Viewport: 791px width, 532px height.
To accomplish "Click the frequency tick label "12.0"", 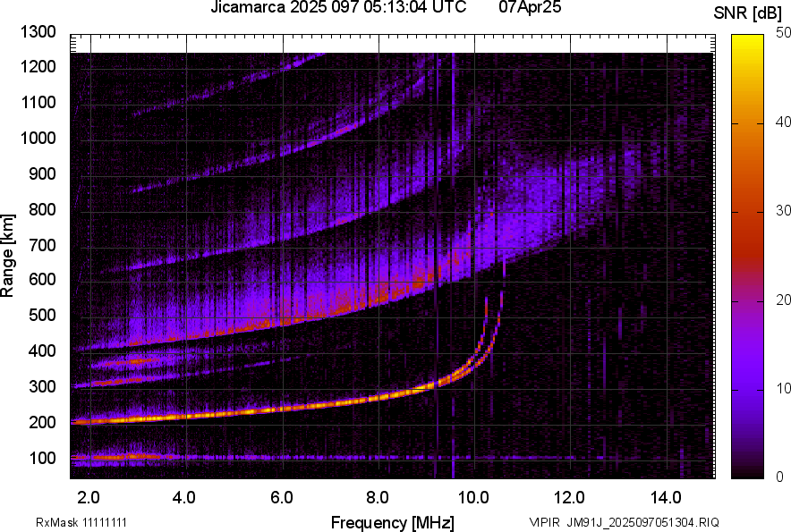I will pos(570,498).
